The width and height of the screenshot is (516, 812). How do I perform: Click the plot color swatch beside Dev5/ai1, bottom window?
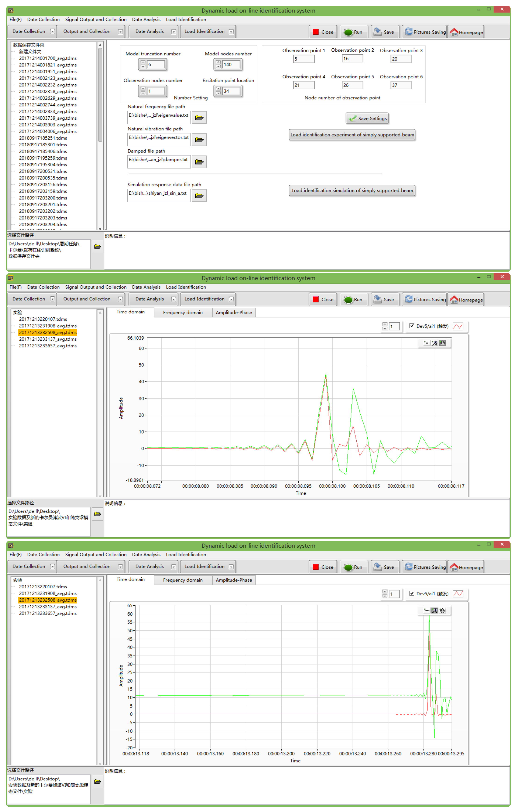[x=458, y=594]
